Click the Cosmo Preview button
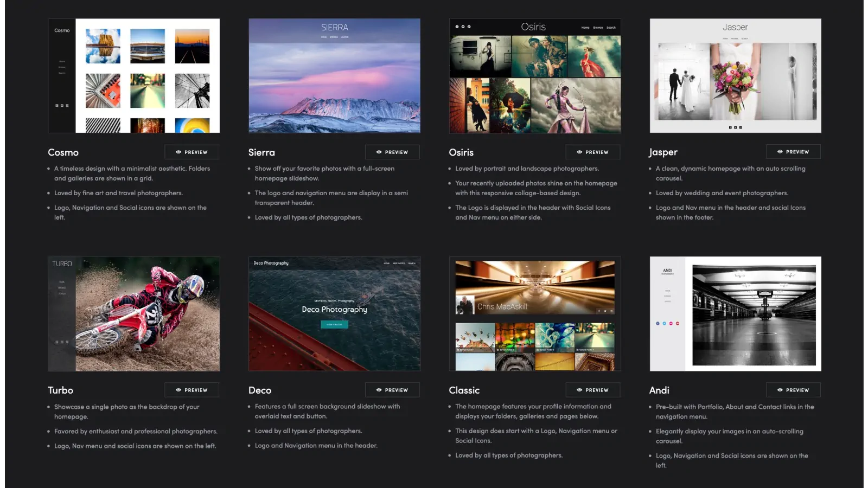The height and width of the screenshot is (488, 868). pos(192,152)
